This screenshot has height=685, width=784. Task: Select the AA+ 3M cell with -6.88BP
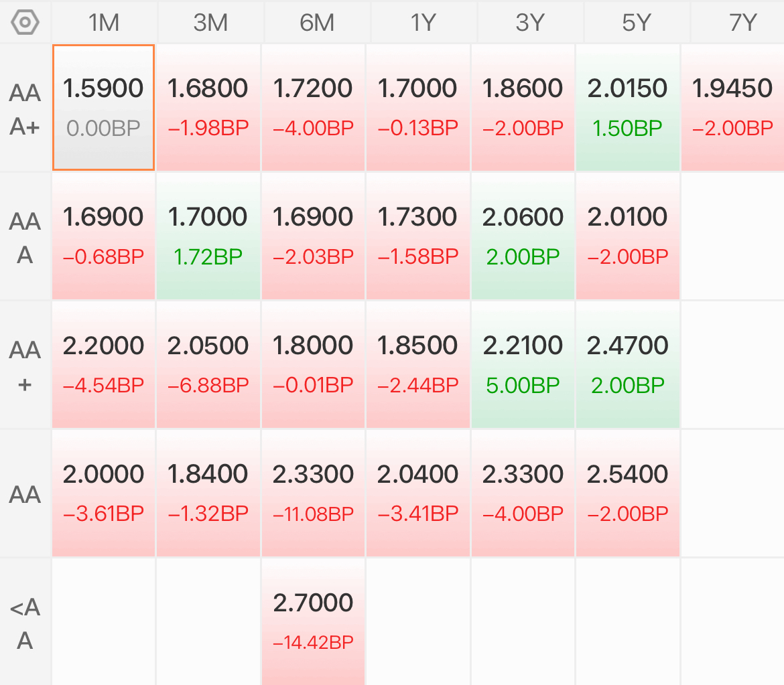click(208, 365)
